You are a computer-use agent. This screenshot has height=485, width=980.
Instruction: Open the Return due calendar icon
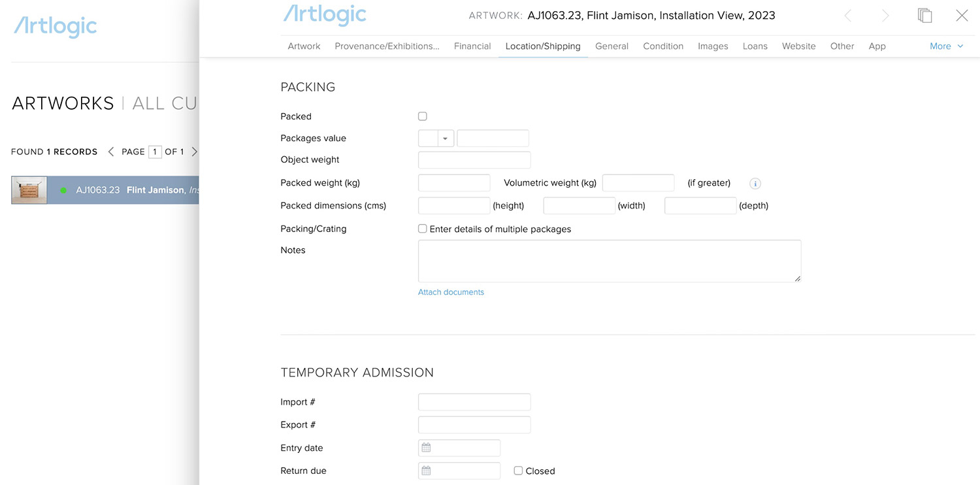point(426,471)
